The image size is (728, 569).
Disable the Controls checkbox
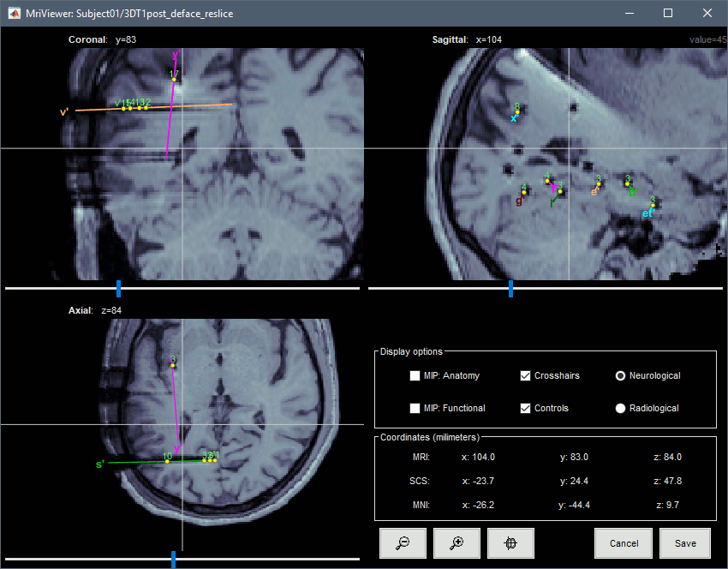(526, 408)
